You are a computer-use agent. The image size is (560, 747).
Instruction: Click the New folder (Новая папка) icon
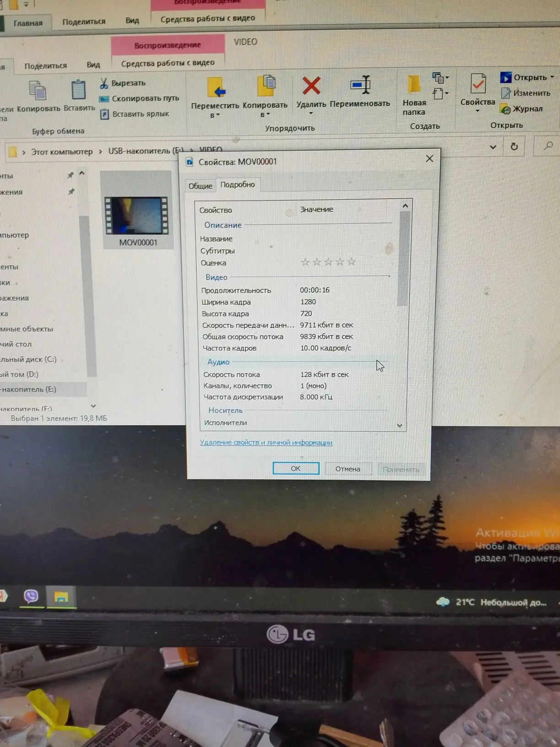414,85
